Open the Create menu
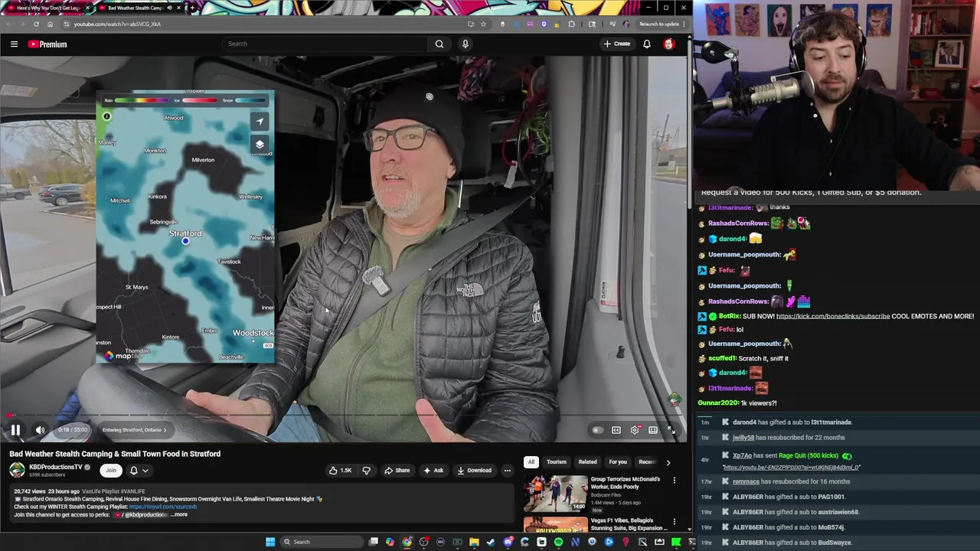This screenshot has height=551, width=980. click(x=616, y=44)
